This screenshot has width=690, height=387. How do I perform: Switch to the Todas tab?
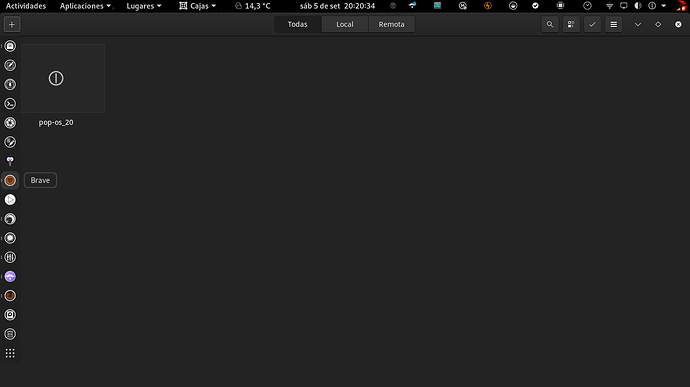[x=297, y=24]
